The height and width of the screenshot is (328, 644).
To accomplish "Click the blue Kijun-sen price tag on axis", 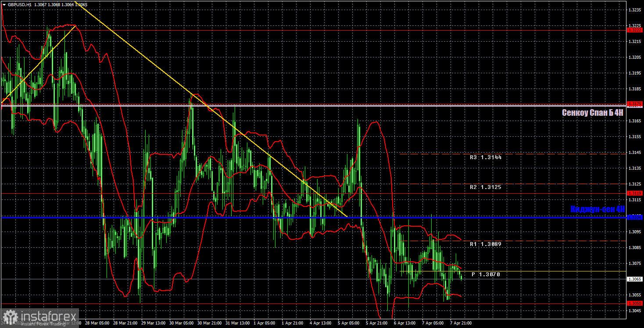I will click(635, 217).
